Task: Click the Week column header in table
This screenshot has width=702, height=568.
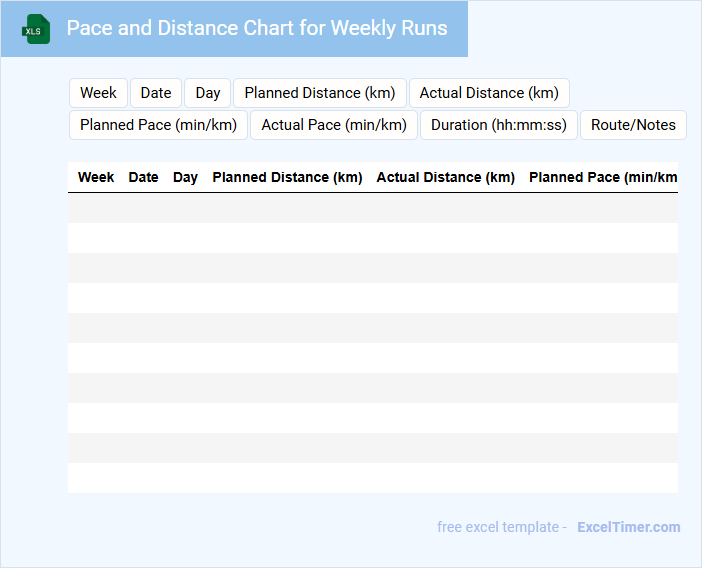Action: pos(96,177)
